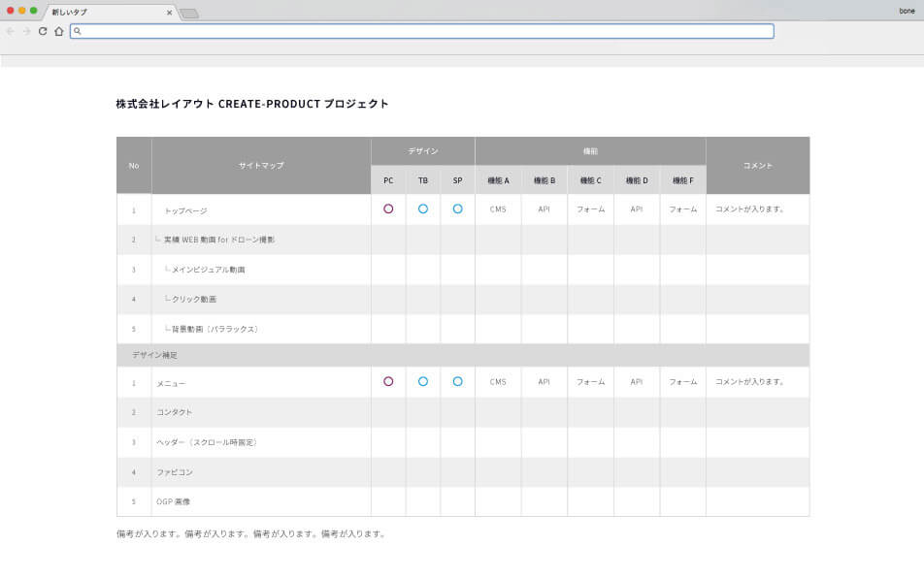Click the purple PC circle in メニュー row

(x=388, y=381)
